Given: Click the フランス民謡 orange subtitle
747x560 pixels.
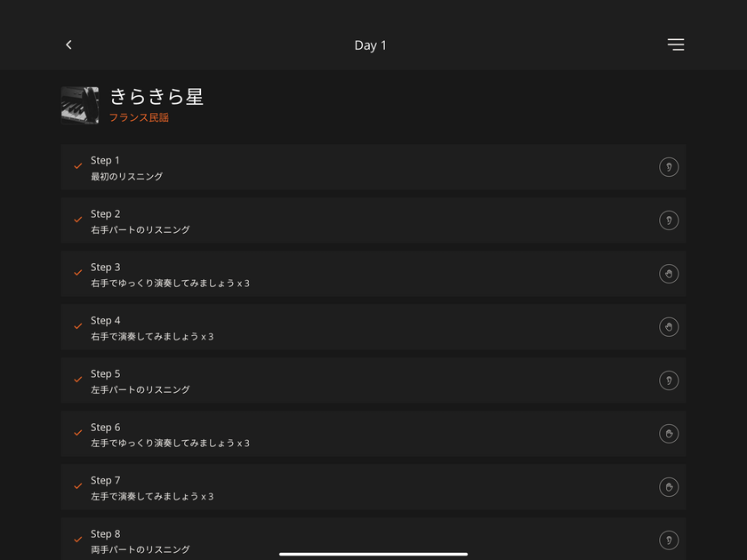Looking at the screenshot, I should coord(139,117).
